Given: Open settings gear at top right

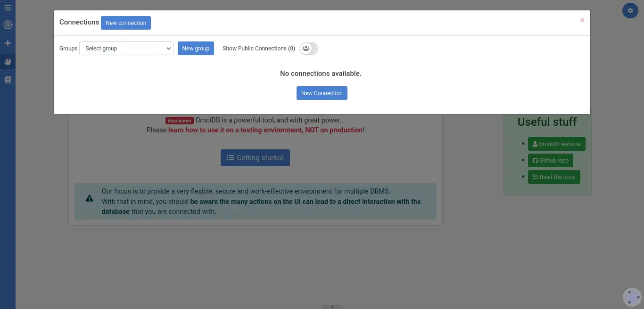Looking at the screenshot, I should coord(630,10).
